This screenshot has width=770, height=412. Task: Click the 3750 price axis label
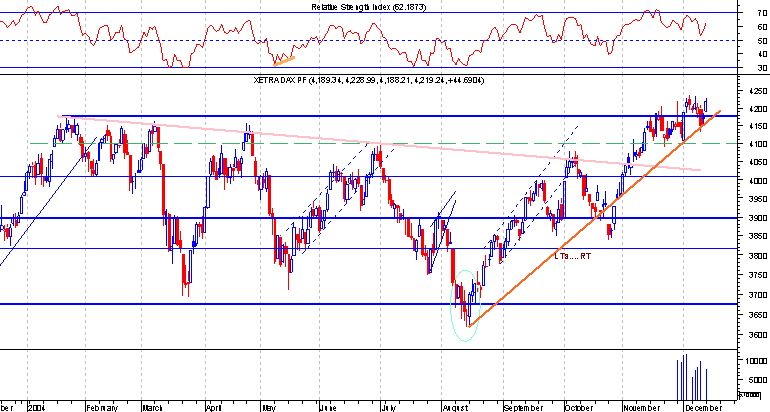pos(758,275)
